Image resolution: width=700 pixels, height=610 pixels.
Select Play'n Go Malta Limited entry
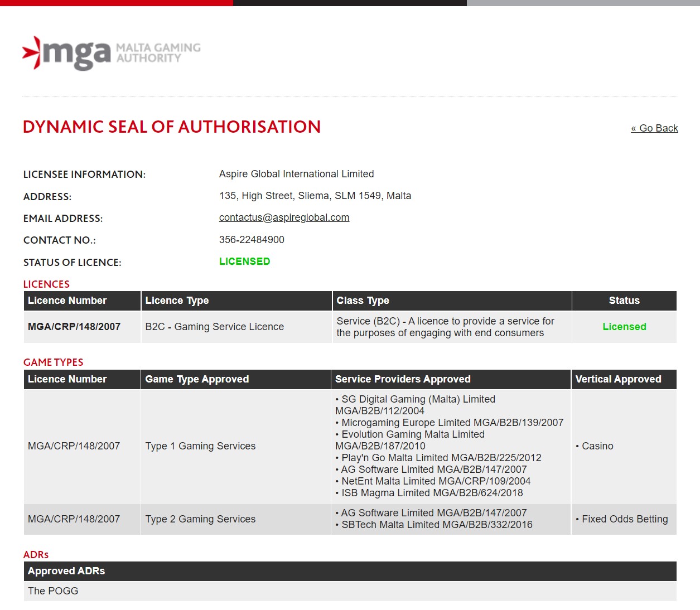pyautogui.click(x=438, y=458)
